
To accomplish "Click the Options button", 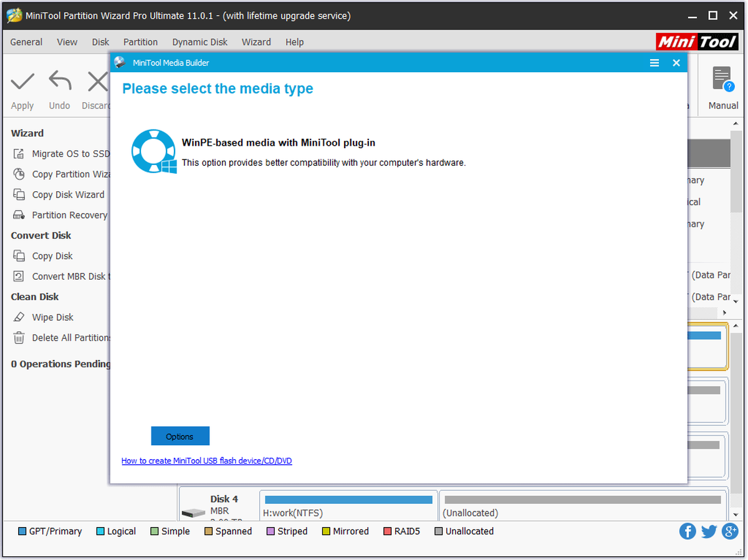I will point(180,436).
